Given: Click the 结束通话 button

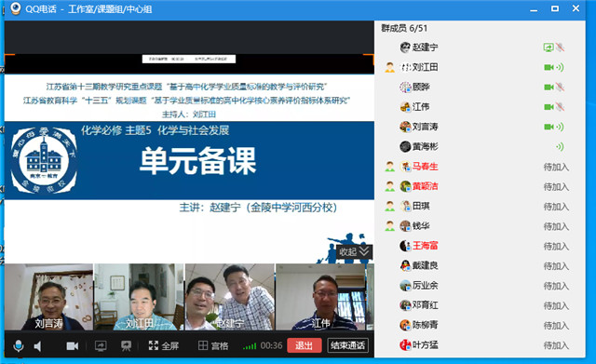Looking at the screenshot, I should pos(347,345).
